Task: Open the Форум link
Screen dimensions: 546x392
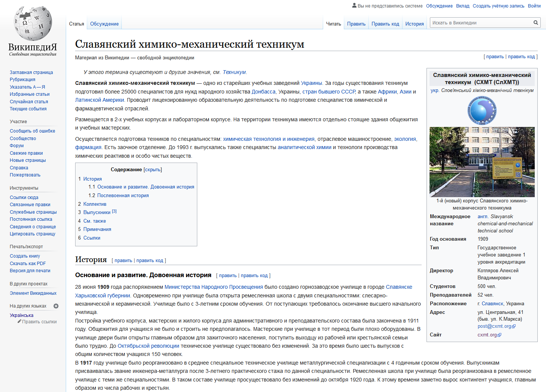Action: [17, 146]
